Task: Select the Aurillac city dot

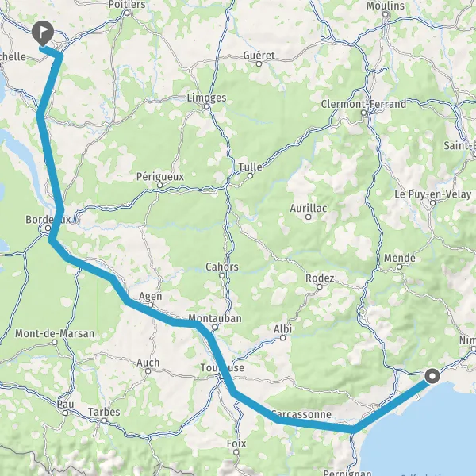Action: tap(308, 217)
